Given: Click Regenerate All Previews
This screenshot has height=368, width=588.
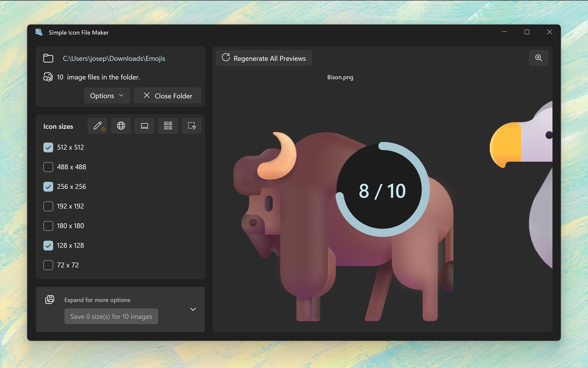Looking at the screenshot, I should [264, 58].
